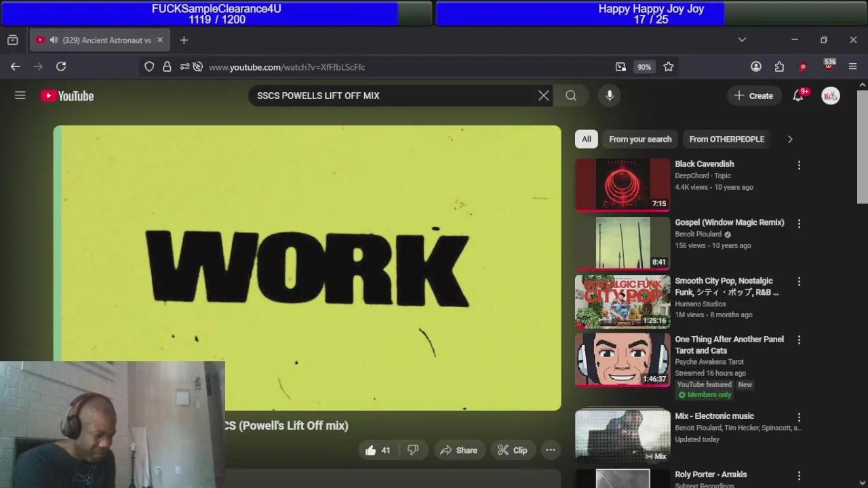Open the YouTube guide hamburger menu
This screenshot has width=868, height=488.
(20, 96)
